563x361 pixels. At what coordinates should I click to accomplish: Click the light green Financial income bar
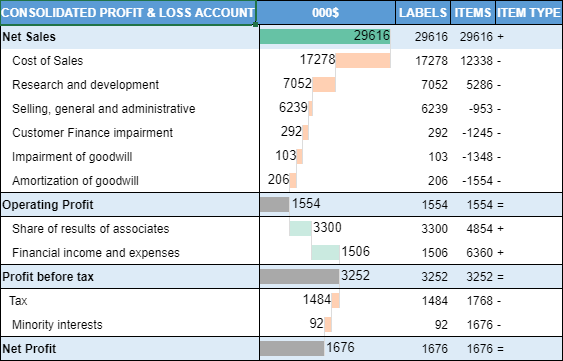pos(325,253)
